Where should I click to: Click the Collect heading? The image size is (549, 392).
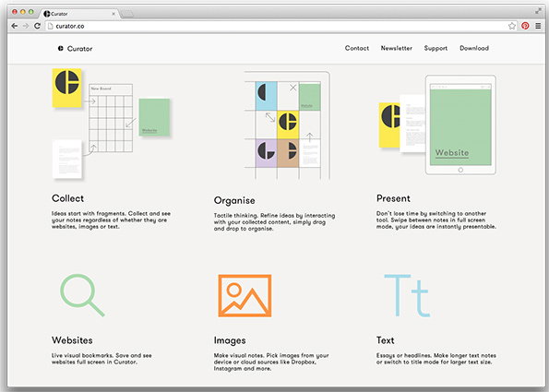pyautogui.click(x=67, y=198)
